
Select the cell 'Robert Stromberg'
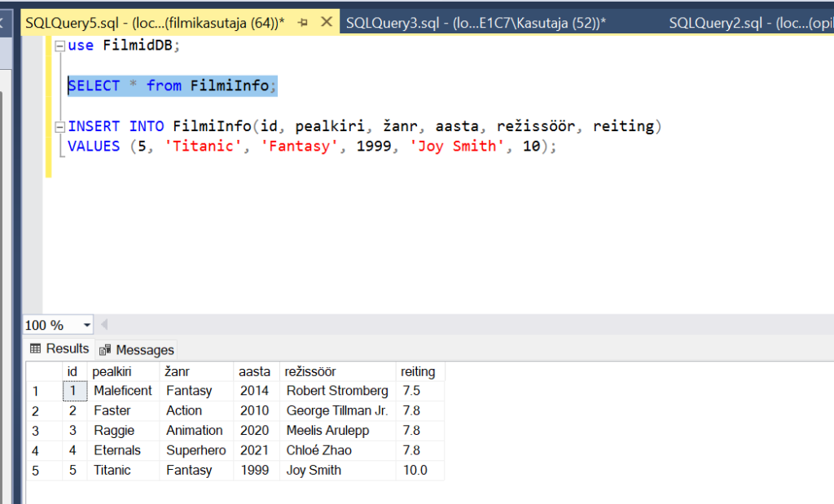pyautogui.click(x=338, y=391)
